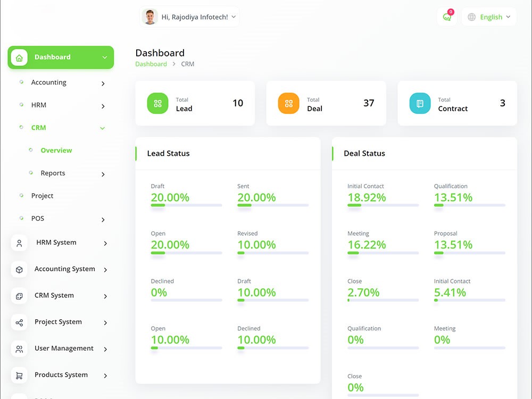The image size is (532, 399).
Task: Click the globe language icon
Action: [x=471, y=17]
